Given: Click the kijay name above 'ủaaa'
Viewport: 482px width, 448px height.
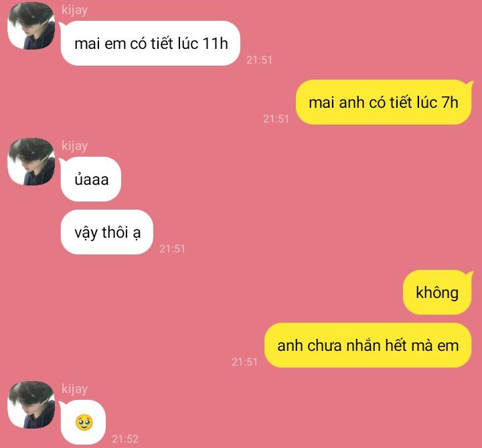Looking at the screenshot, I should coord(74,146).
